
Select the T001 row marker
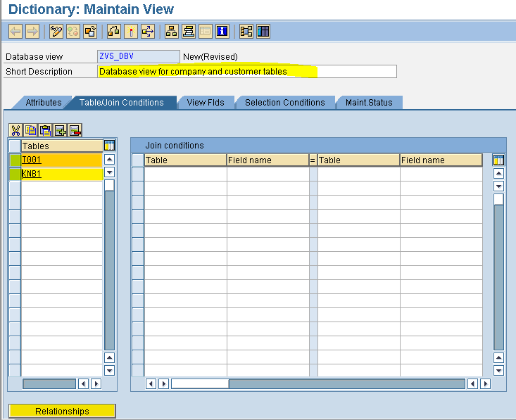[x=15, y=160]
